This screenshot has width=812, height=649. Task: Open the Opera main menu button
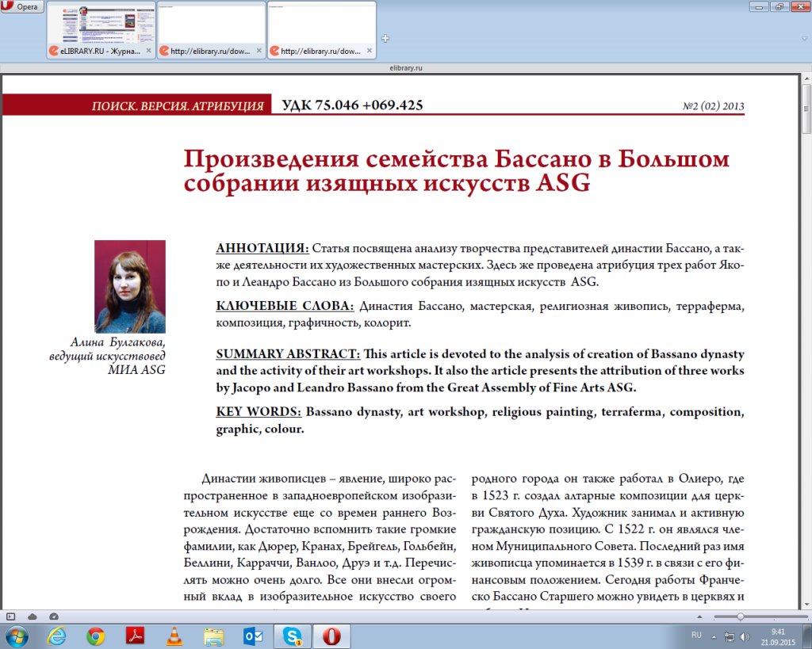21,6
